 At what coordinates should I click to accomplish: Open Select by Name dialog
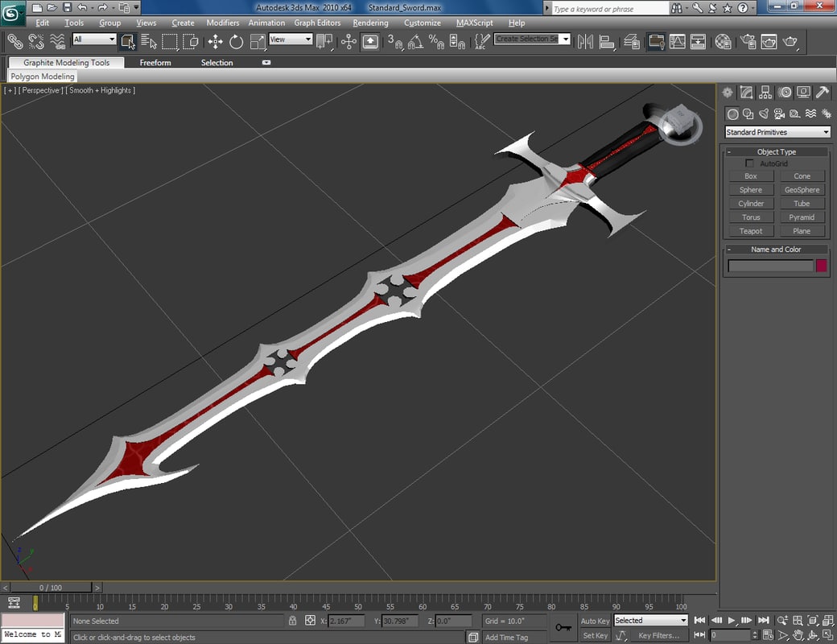(150, 42)
